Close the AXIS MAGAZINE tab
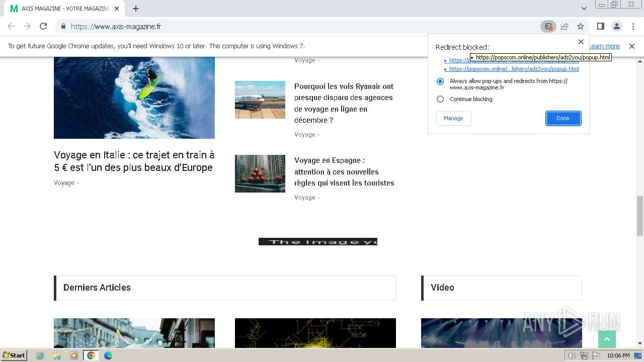644x362 pixels. click(x=117, y=9)
